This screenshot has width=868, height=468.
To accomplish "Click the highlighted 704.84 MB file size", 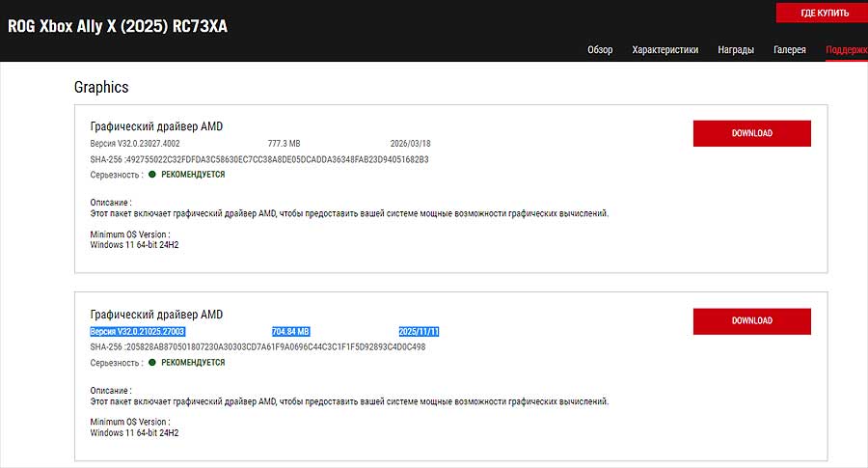I will 290,332.
